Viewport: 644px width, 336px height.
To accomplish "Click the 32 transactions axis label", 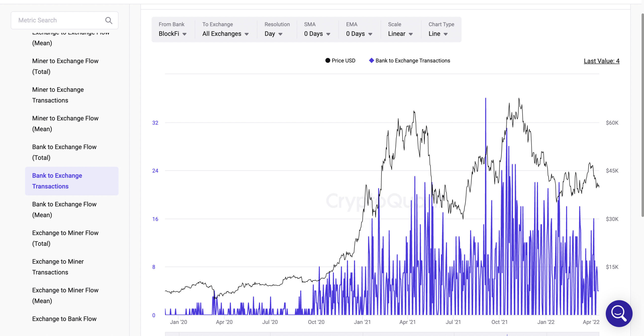I will [x=155, y=123].
